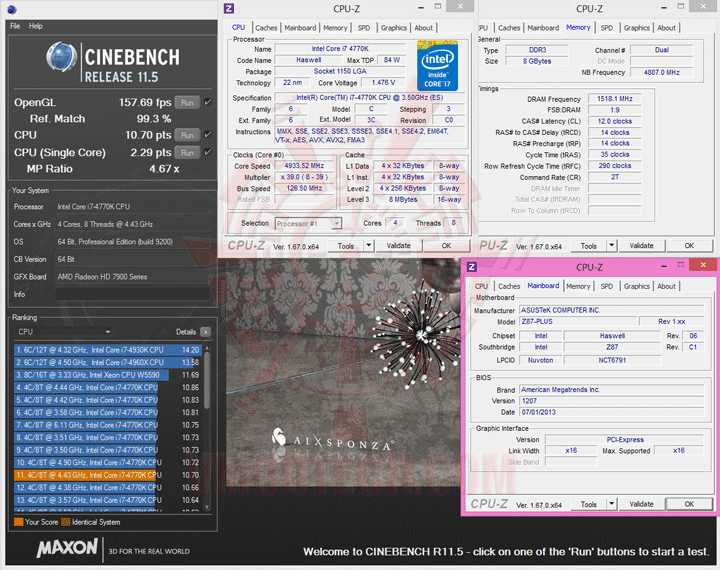The image size is (720, 570).
Task: Open Graphics tab in the CPU-Z CPU window
Action: (394, 28)
